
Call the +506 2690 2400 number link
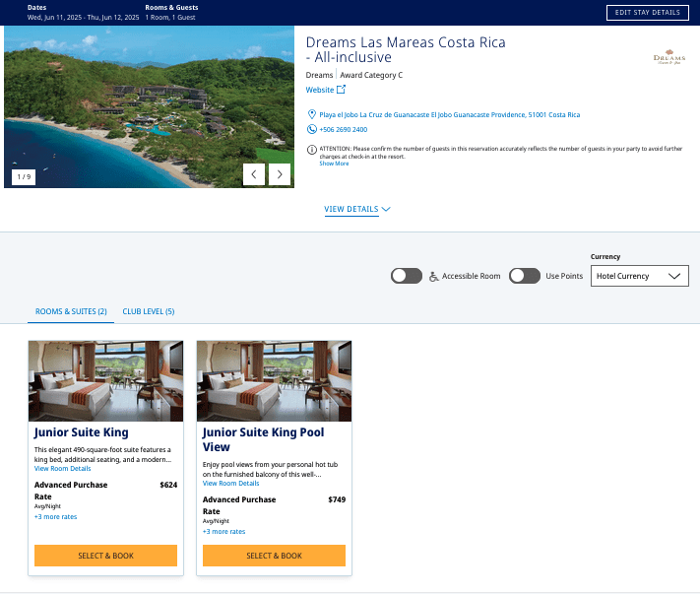coord(344,129)
